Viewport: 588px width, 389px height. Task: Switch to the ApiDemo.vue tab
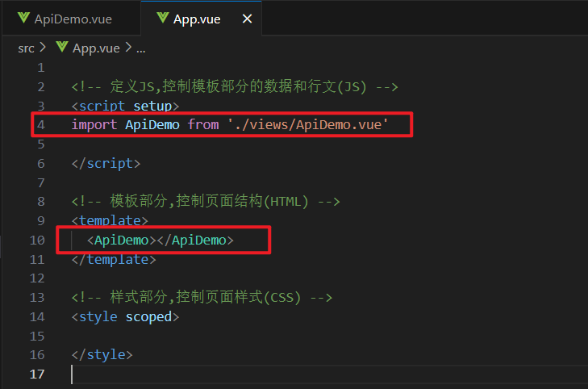71,19
